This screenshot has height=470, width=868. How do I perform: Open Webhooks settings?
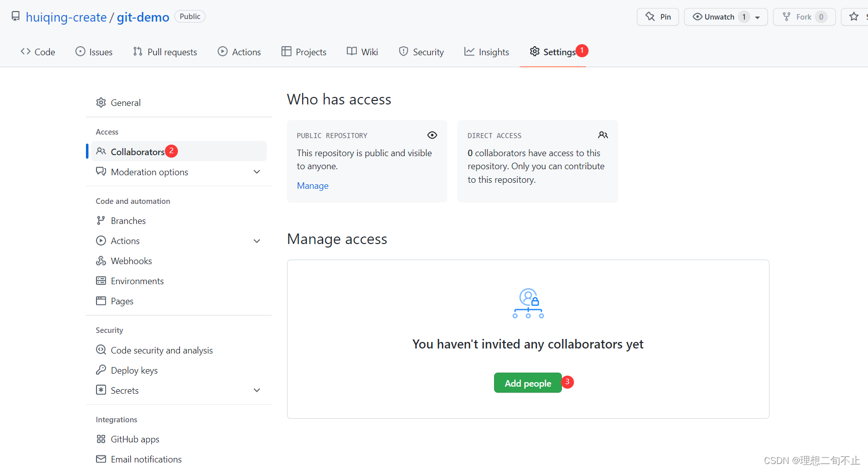click(x=178, y=261)
